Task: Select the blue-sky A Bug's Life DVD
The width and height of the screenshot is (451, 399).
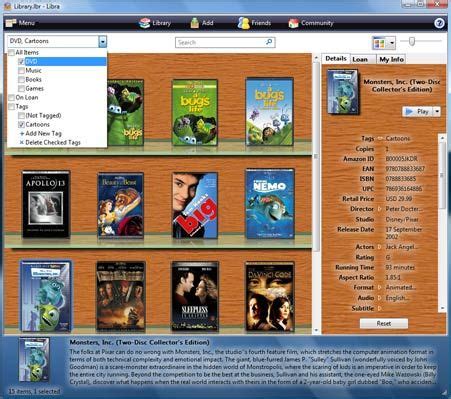Action: [x=270, y=112]
